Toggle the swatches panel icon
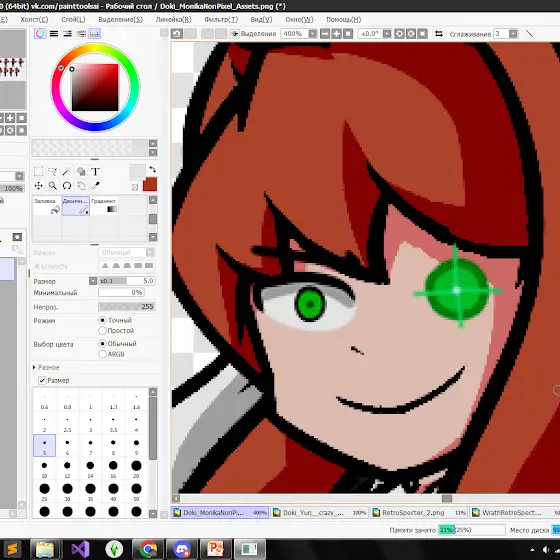This screenshot has height=560, width=560. click(x=95, y=34)
